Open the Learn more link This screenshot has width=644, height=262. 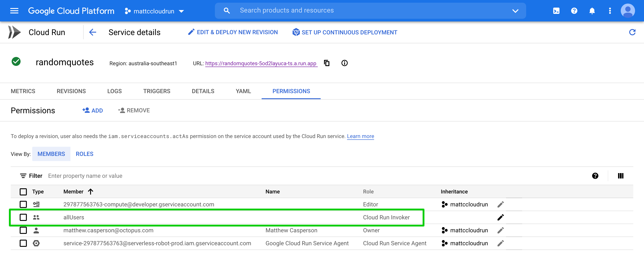click(x=360, y=136)
